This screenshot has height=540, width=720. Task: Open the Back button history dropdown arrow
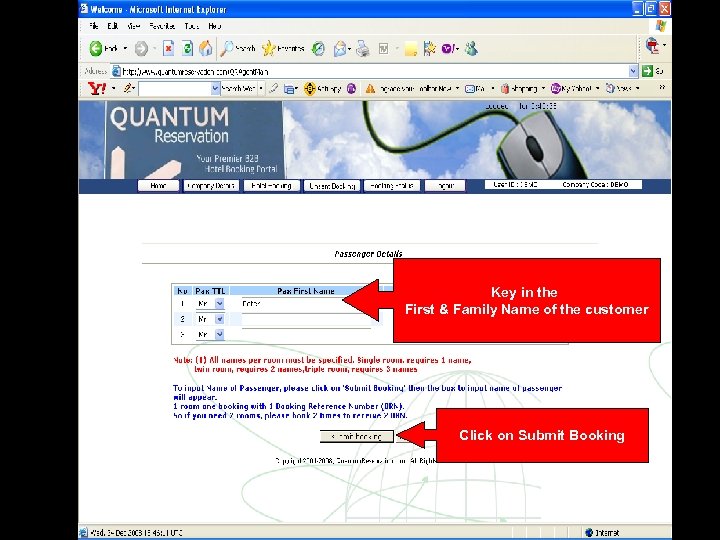[125, 48]
